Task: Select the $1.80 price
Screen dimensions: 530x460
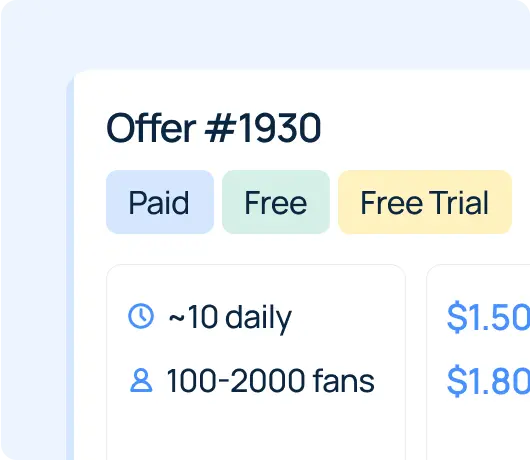Action: (x=488, y=381)
